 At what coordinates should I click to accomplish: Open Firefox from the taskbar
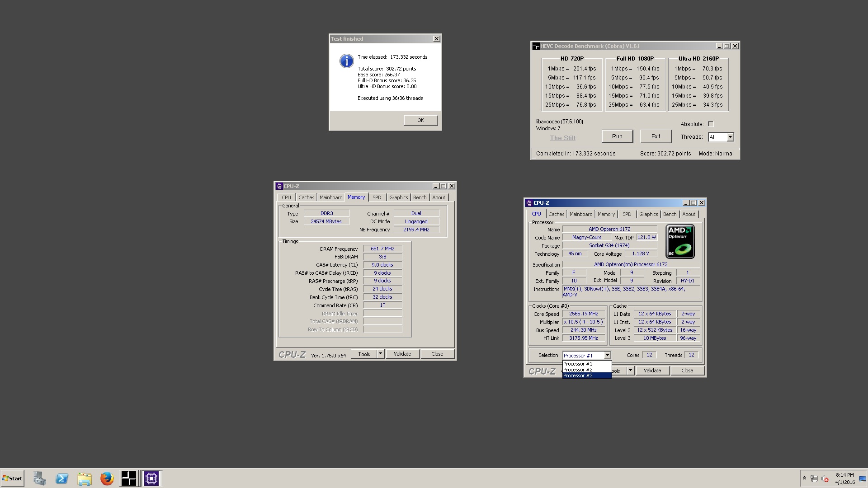pos(107,479)
